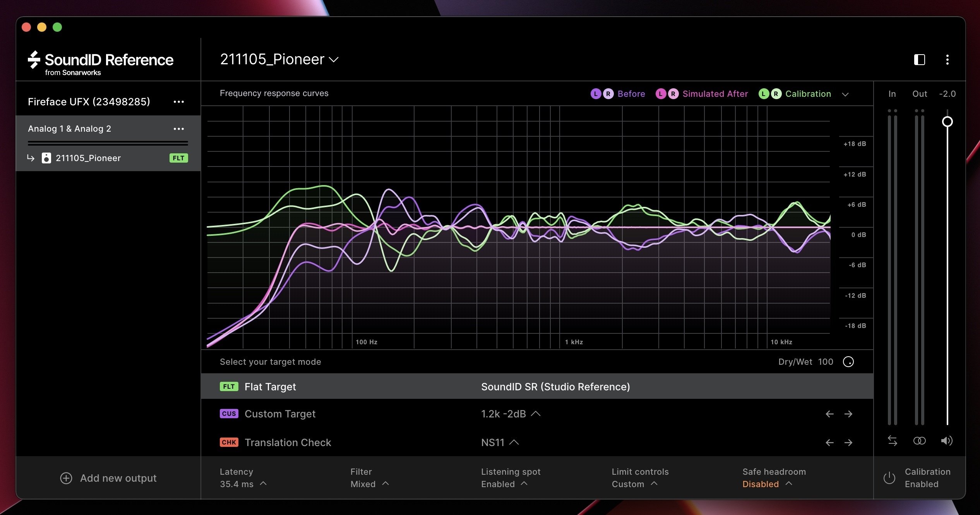Viewport: 980px width, 515px height.
Task: Toggle Simulated After right channel curve
Action: point(673,94)
